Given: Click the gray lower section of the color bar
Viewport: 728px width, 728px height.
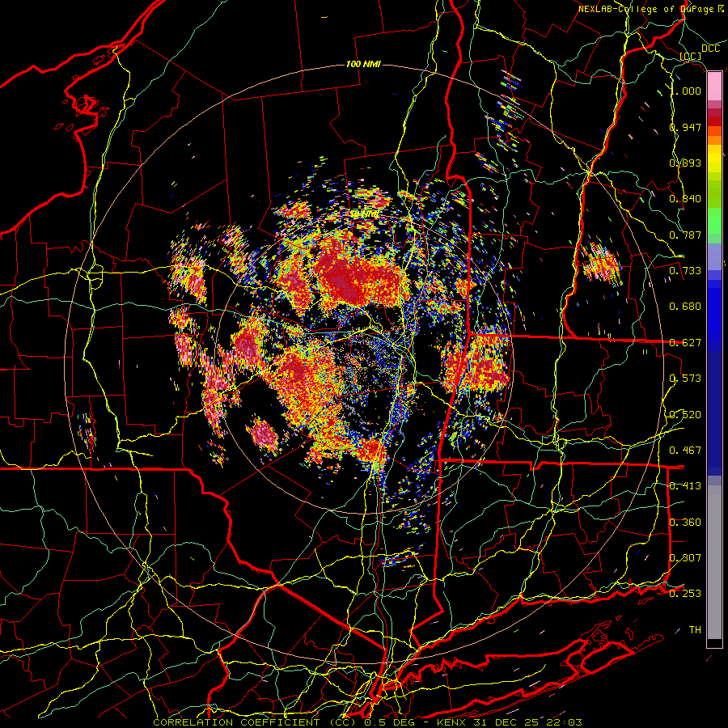Looking at the screenshot, I should [x=714, y=562].
